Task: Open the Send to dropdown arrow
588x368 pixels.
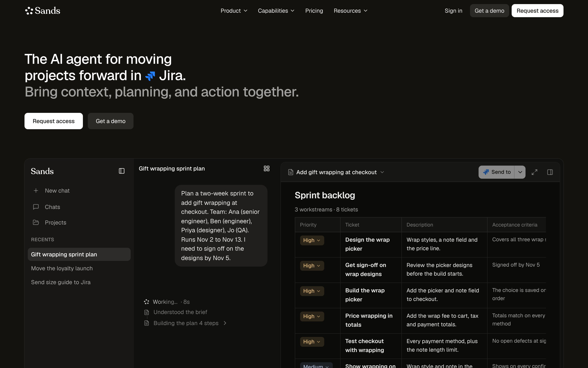Action: [x=520, y=172]
